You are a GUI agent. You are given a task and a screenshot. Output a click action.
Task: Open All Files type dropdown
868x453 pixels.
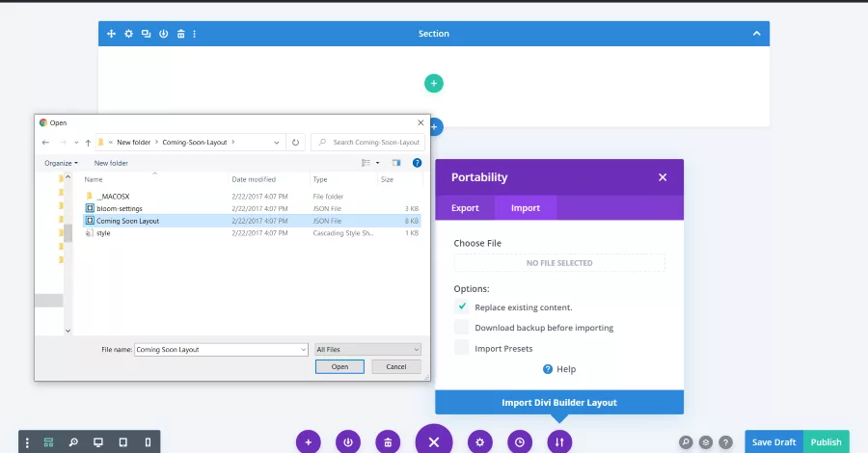(x=367, y=350)
